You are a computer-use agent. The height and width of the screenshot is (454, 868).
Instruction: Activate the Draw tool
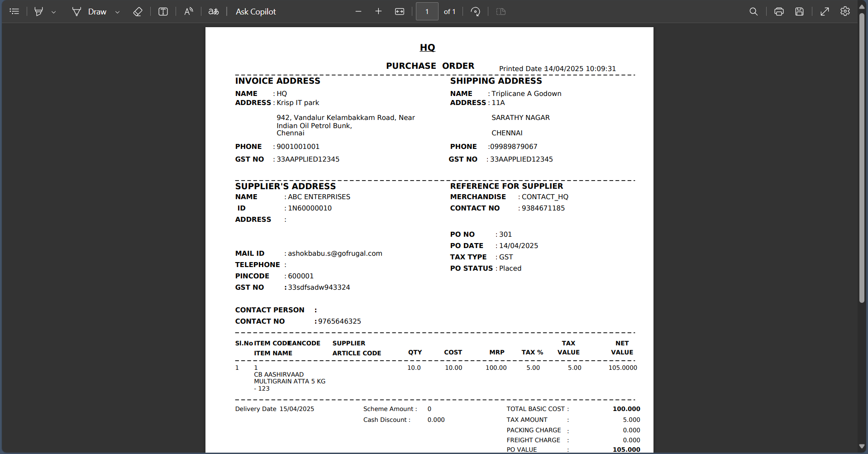(90, 12)
